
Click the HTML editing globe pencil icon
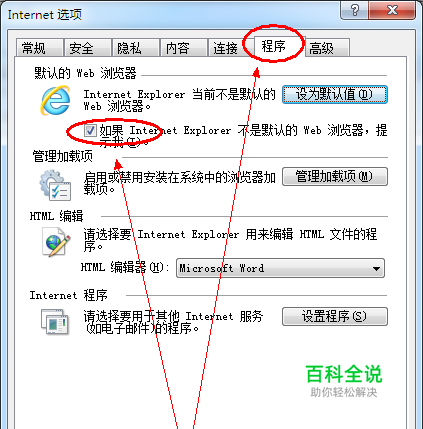point(56,242)
